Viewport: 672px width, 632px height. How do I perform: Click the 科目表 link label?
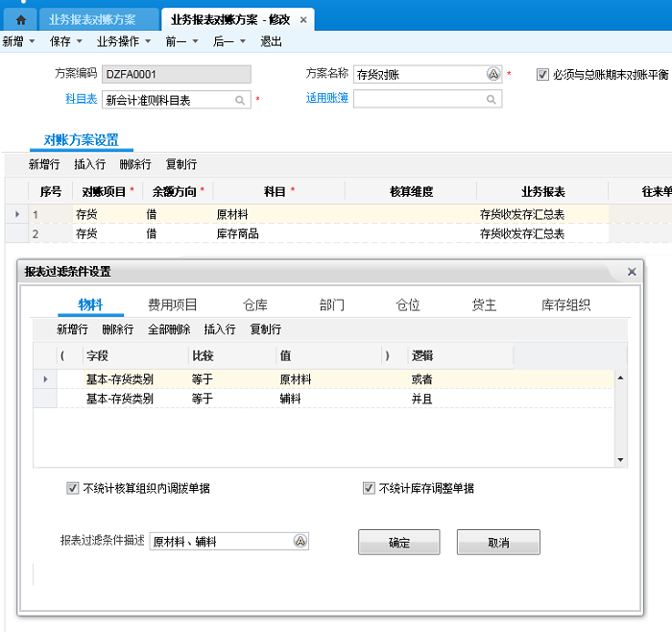(81, 99)
